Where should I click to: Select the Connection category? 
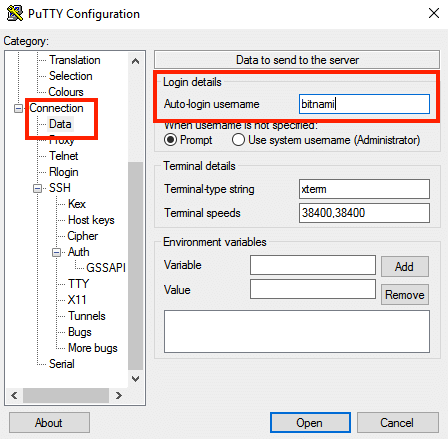click(x=56, y=108)
